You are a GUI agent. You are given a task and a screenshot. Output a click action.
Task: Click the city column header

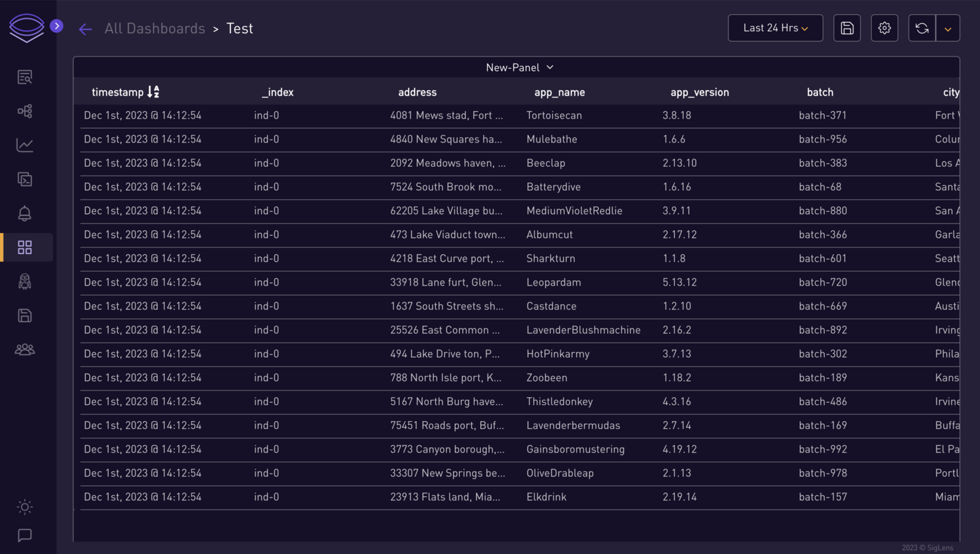tap(951, 92)
